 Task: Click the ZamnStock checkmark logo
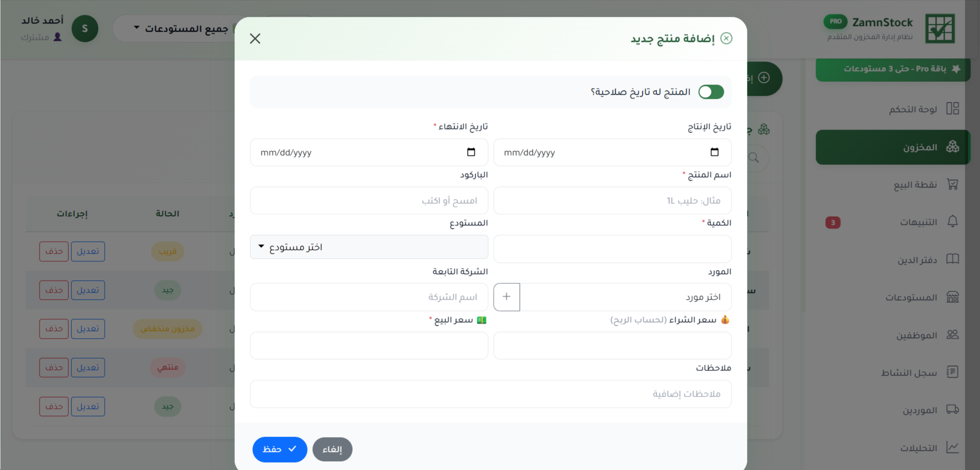[x=940, y=29]
